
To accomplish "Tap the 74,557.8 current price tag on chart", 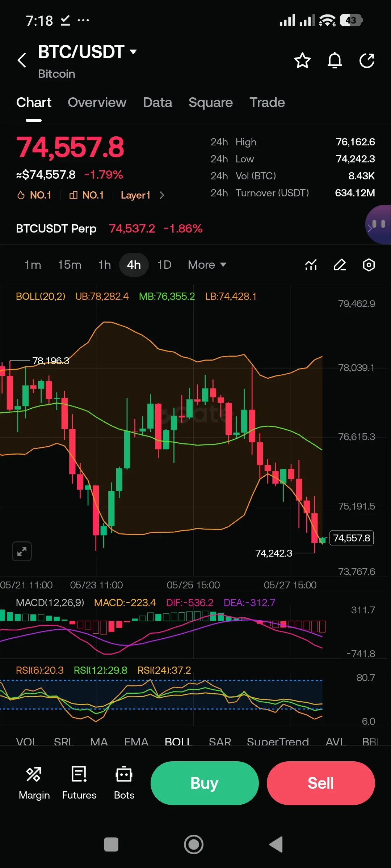I will (352, 538).
